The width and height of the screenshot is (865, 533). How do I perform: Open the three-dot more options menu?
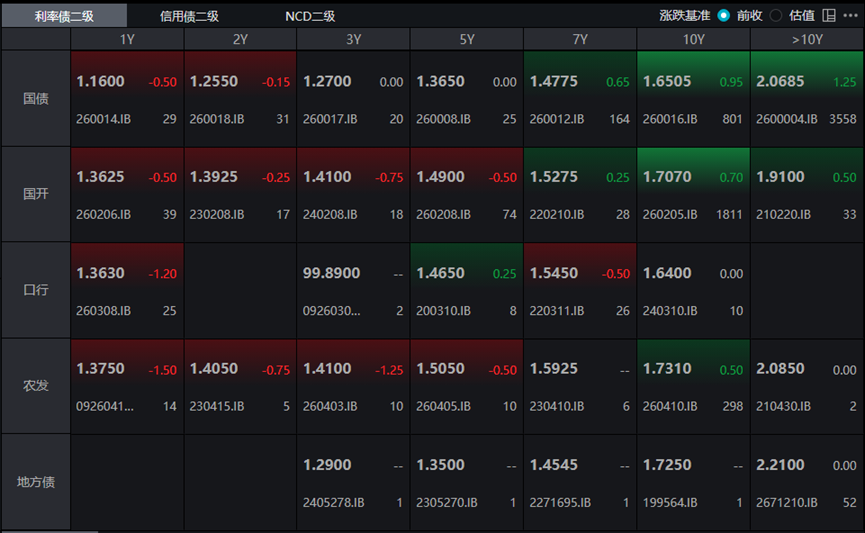850,15
